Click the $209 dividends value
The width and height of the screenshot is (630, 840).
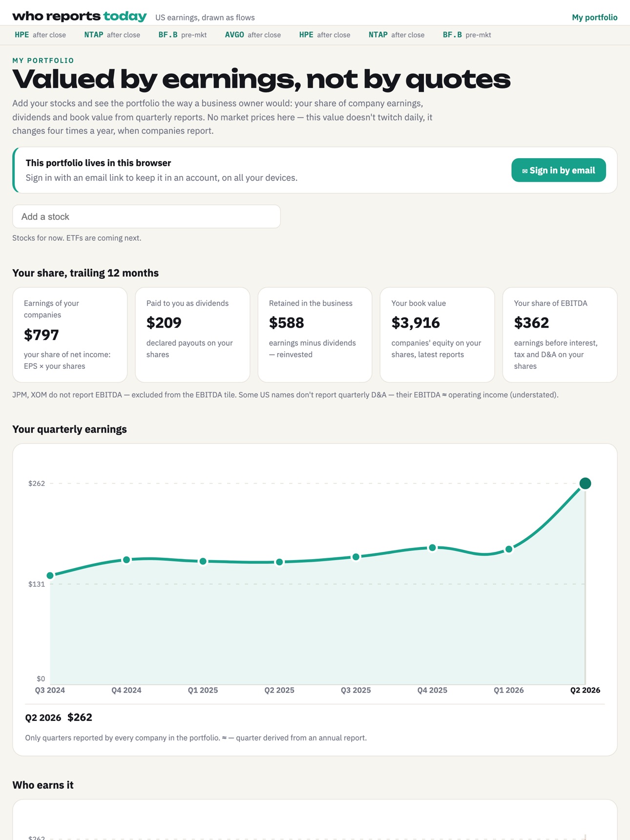point(164,323)
